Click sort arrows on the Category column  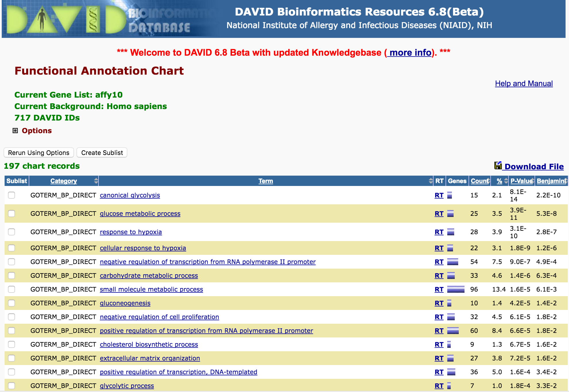(96, 181)
